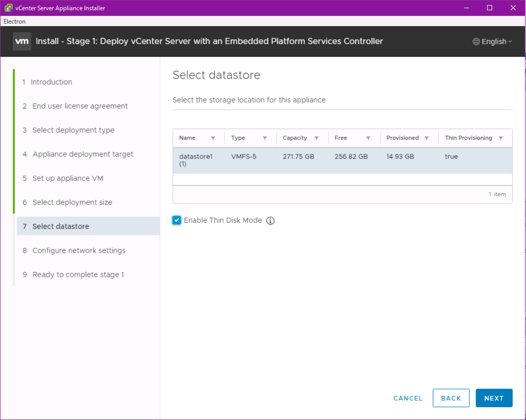Sort by the Thin Provisioning column header
Screen dimensions: 526x420
coord(468,138)
